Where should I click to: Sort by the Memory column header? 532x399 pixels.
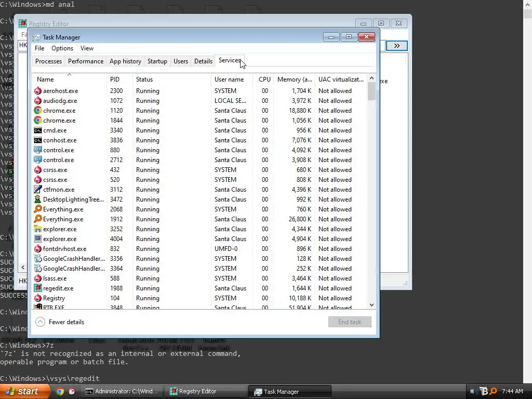pos(295,79)
